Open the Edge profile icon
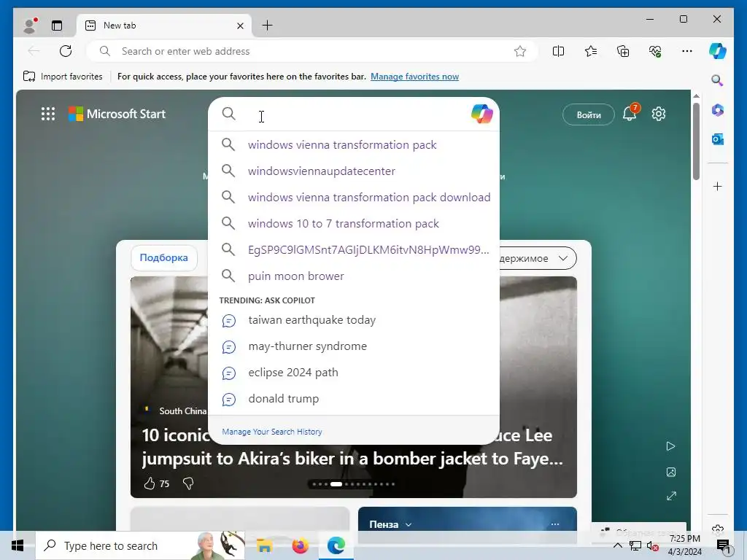 (31, 26)
